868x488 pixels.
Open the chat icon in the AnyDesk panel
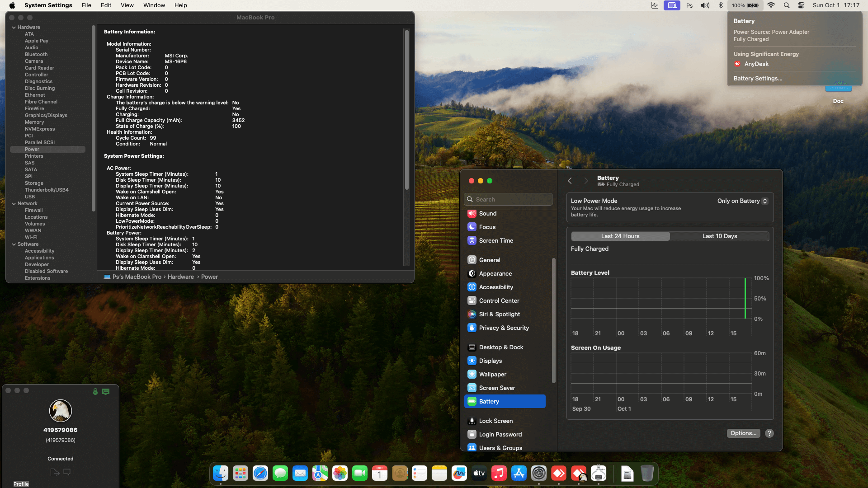click(67, 472)
